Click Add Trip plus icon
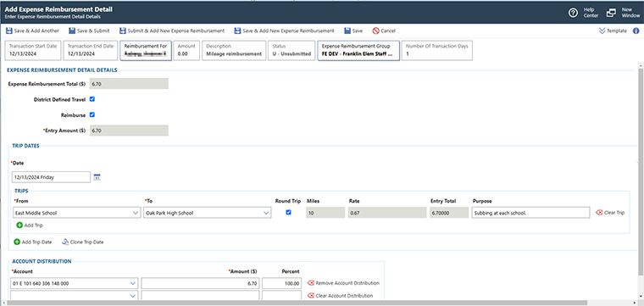This screenshot has width=644, height=306. (x=19, y=225)
